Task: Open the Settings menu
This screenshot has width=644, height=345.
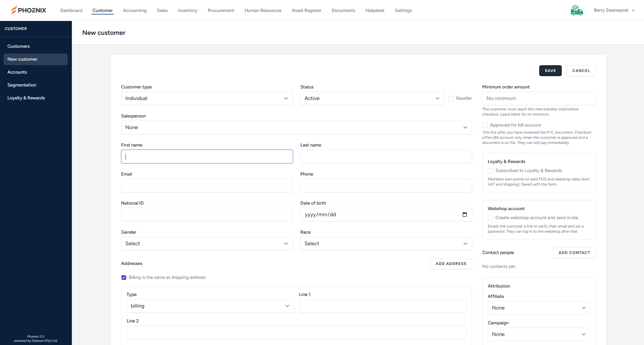Action: [403, 10]
